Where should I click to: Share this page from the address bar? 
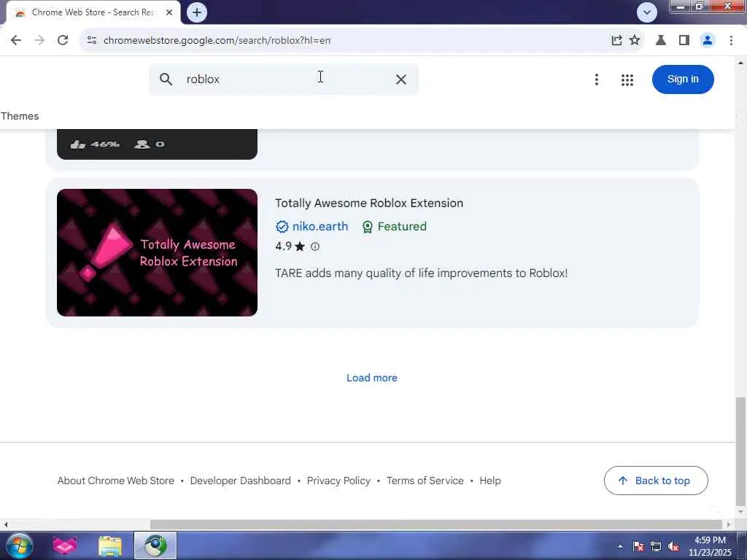pos(616,40)
